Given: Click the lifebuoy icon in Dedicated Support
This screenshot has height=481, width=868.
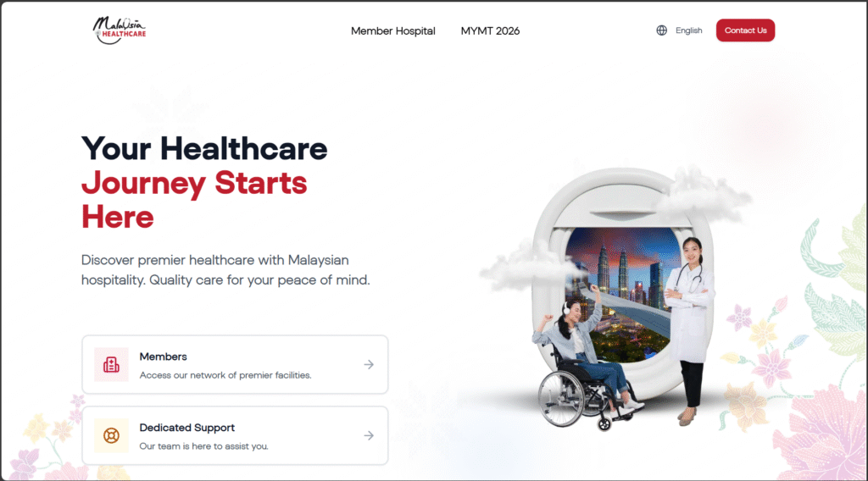Looking at the screenshot, I should click(x=111, y=435).
